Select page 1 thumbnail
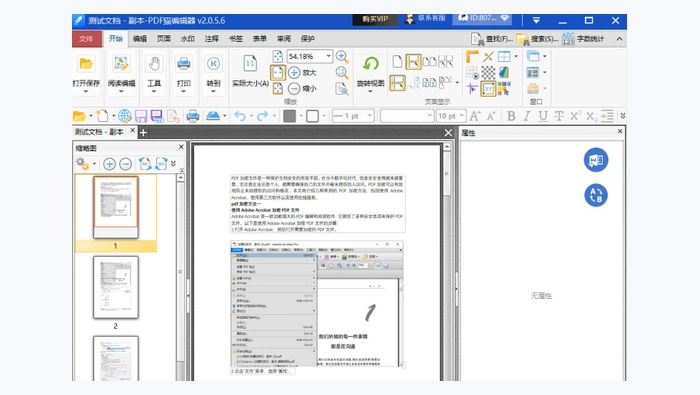The width and height of the screenshot is (700, 395). [x=116, y=207]
